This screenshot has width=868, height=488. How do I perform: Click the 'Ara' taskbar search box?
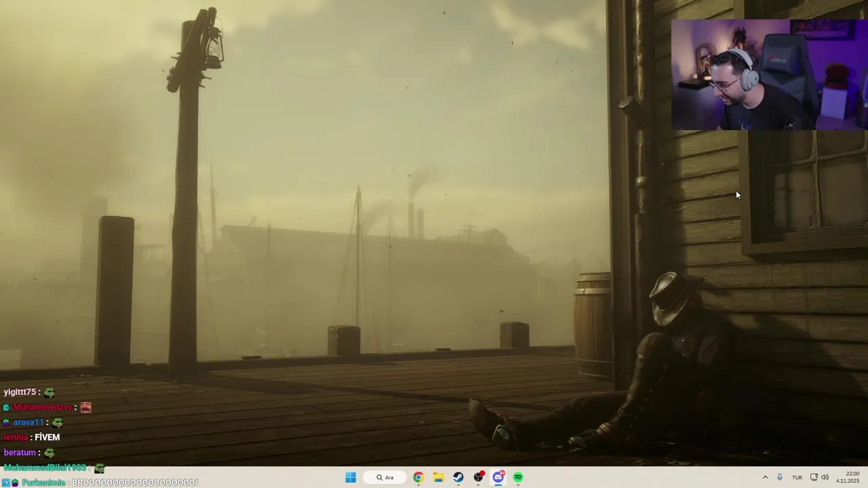tap(385, 477)
